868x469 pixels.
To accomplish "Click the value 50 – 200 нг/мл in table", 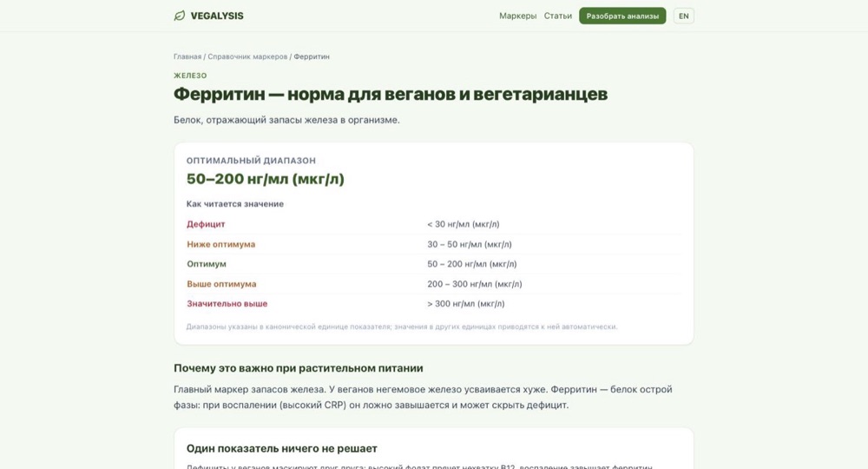I will click(x=471, y=264).
